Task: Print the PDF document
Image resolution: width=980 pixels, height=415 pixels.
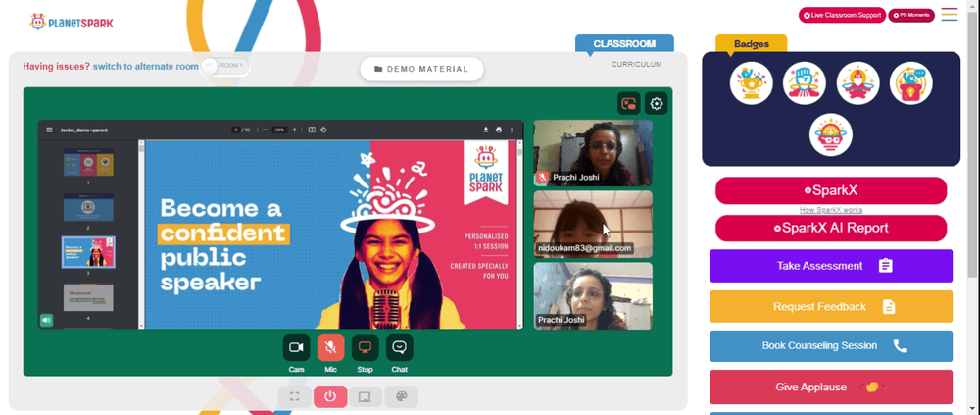Action: click(x=499, y=130)
